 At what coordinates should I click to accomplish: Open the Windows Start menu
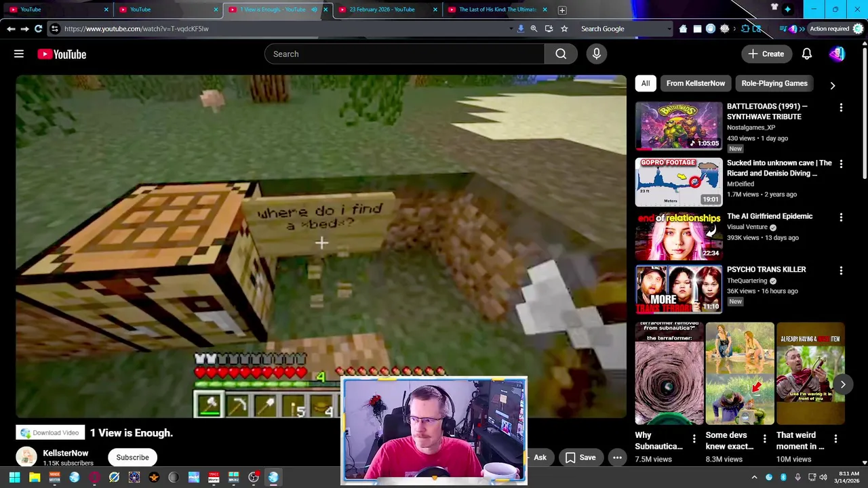(x=14, y=477)
